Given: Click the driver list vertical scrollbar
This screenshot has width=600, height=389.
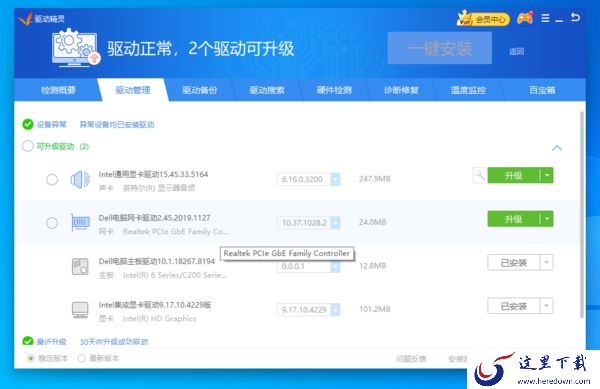Looking at the screenshot, I should 582,214.
